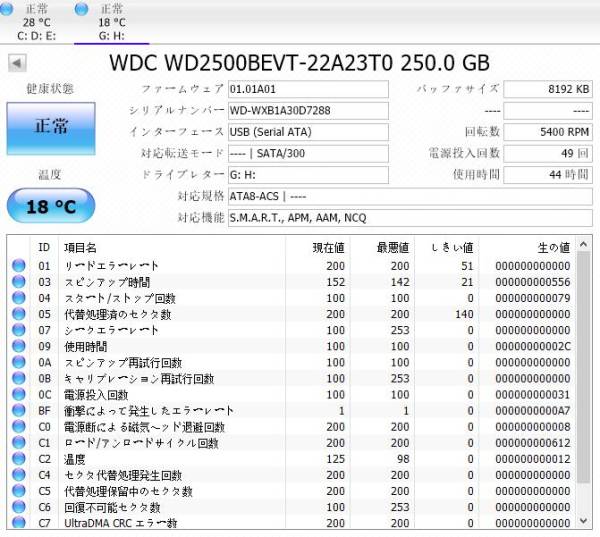Select the スピンアップ時間 row name

(x=107, y=282)
